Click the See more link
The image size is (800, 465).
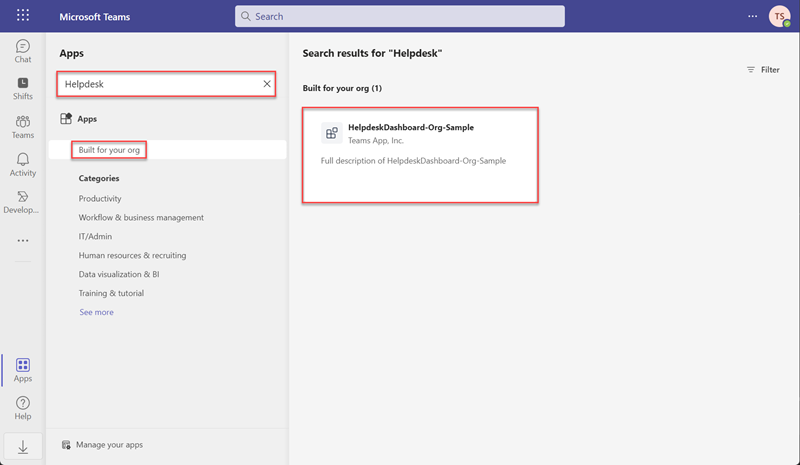point(96,312)
